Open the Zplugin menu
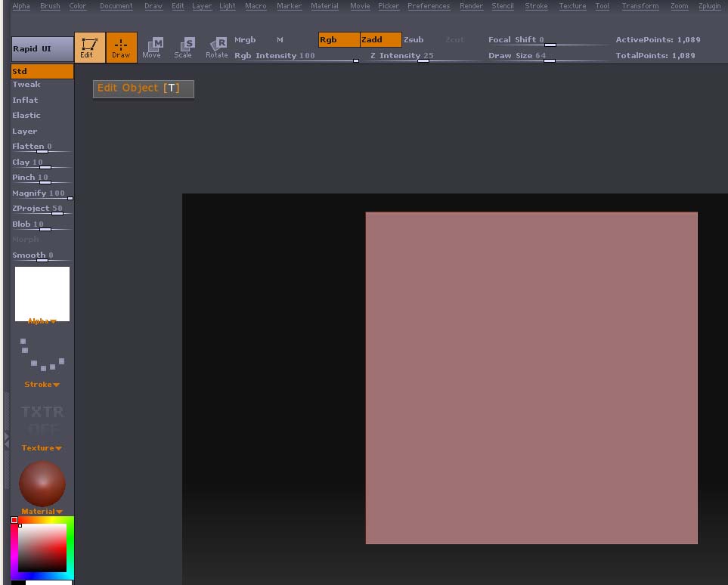Image resolution: width=728 pixels, height=585 pixels. click(710, 6)
